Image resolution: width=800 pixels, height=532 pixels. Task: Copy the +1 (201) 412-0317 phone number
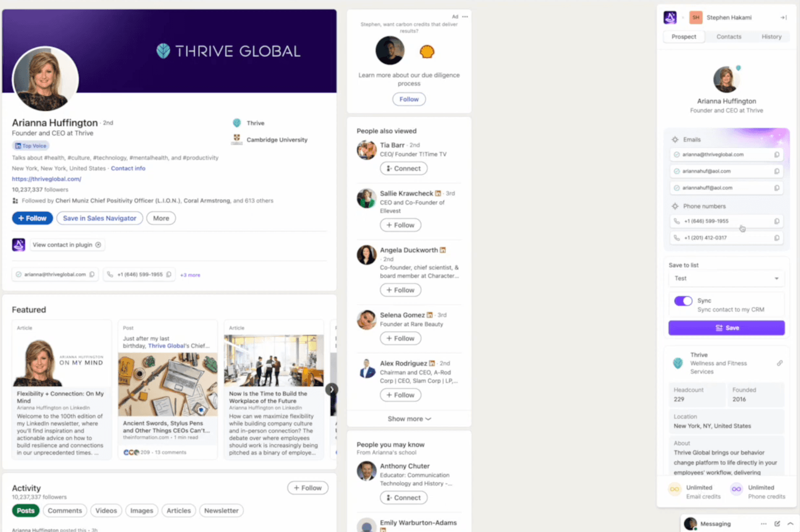[777, 238]
